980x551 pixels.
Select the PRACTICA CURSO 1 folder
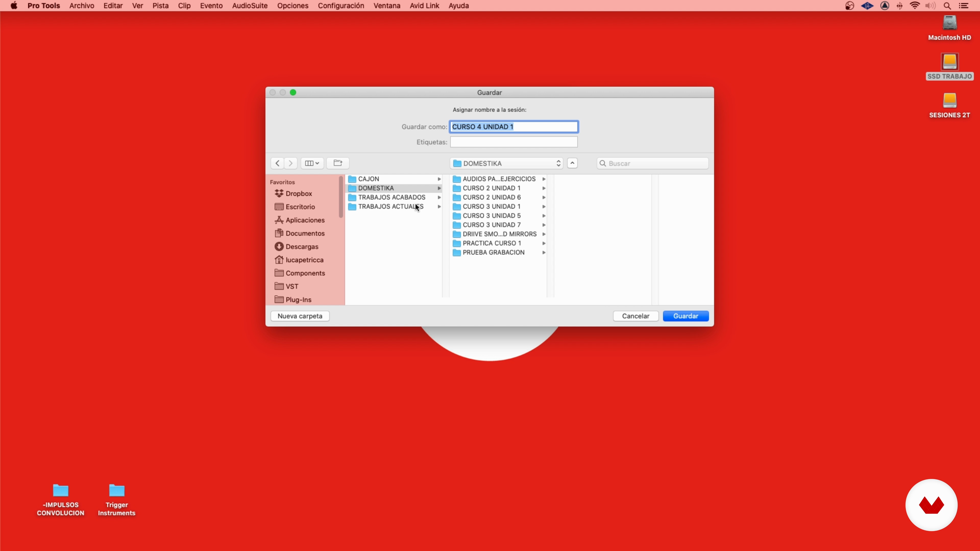coord(499,243)
